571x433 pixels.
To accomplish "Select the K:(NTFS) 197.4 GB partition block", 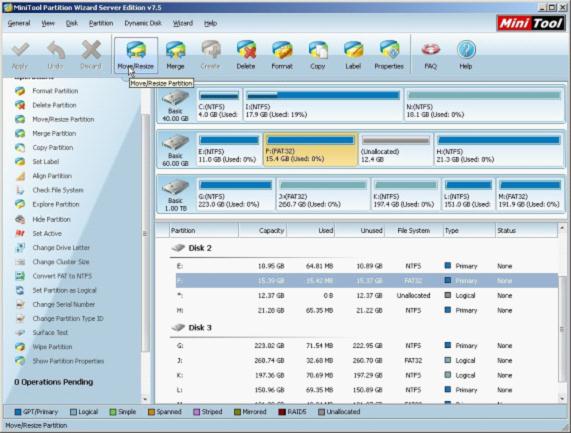I will pos(405,194).
